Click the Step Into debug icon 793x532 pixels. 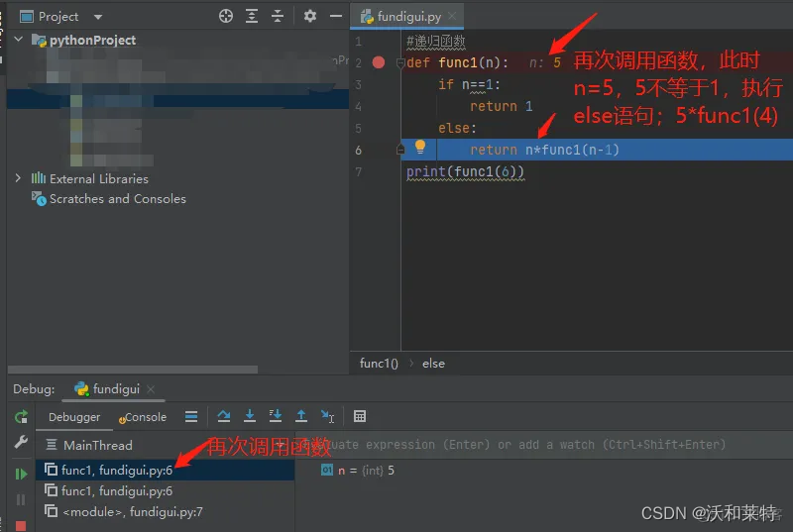click(x=250, y=416)
